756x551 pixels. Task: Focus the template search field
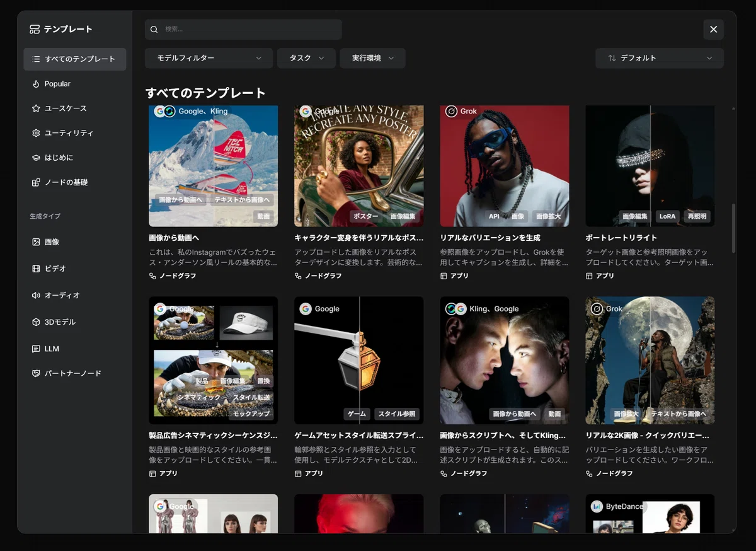pyautogui.click(x=243, y=29)
